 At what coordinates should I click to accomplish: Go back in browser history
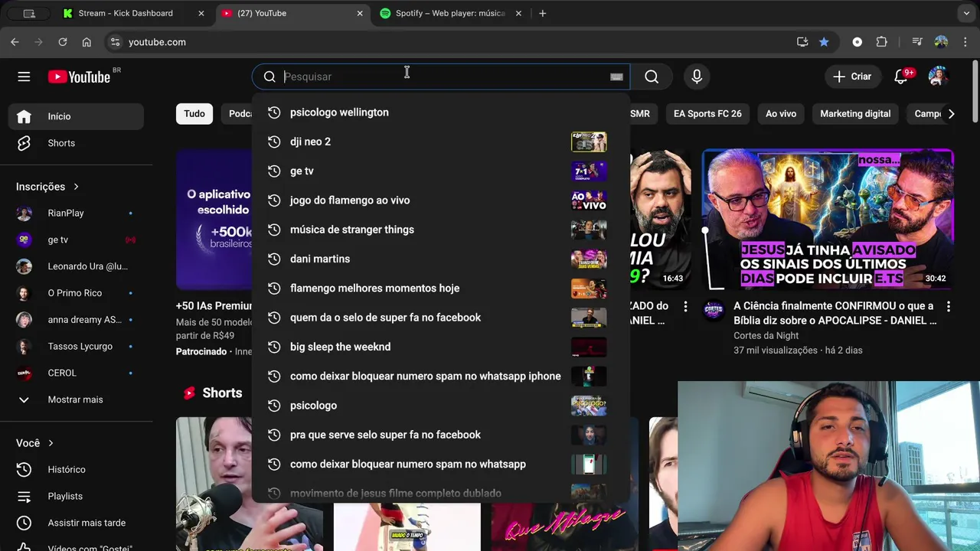pyautogui.click(x=15, y=42)
